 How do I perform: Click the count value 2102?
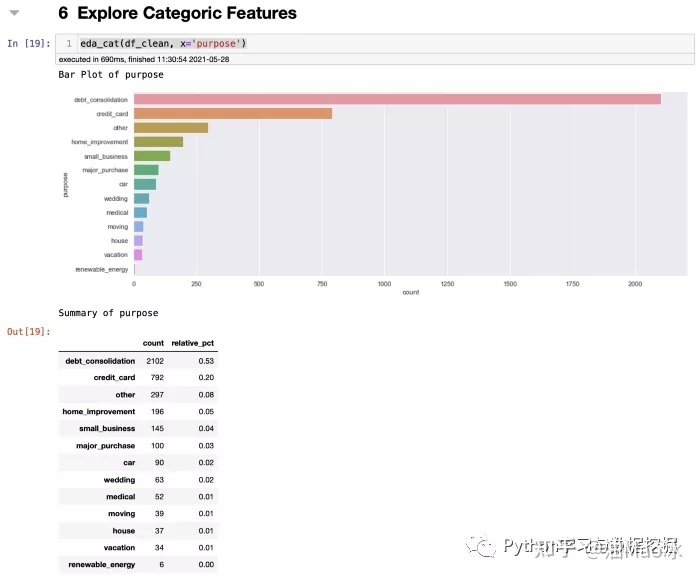(155, 361)
